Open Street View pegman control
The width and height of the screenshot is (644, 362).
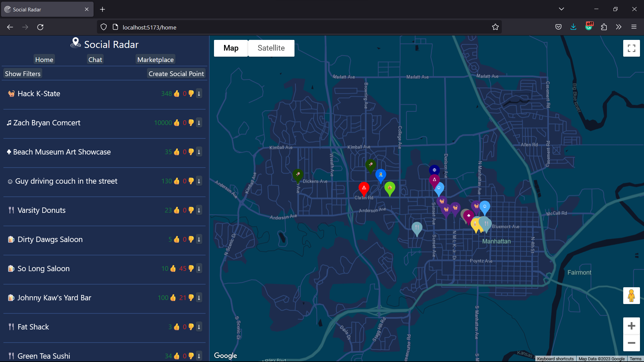coord(631,296)
